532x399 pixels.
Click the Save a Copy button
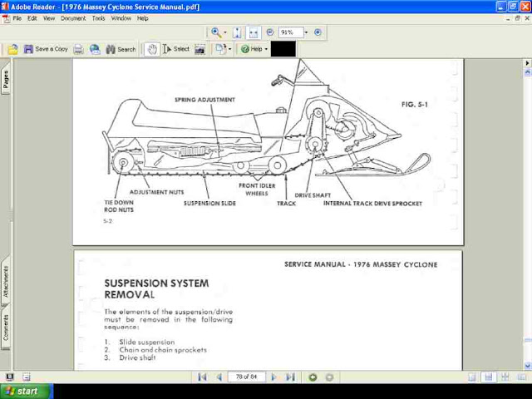(x=46, y=49)
